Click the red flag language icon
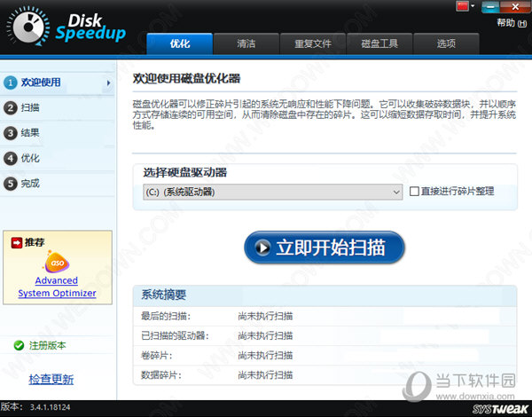Viewport: 532px width, 417px height. click(463, 6)
